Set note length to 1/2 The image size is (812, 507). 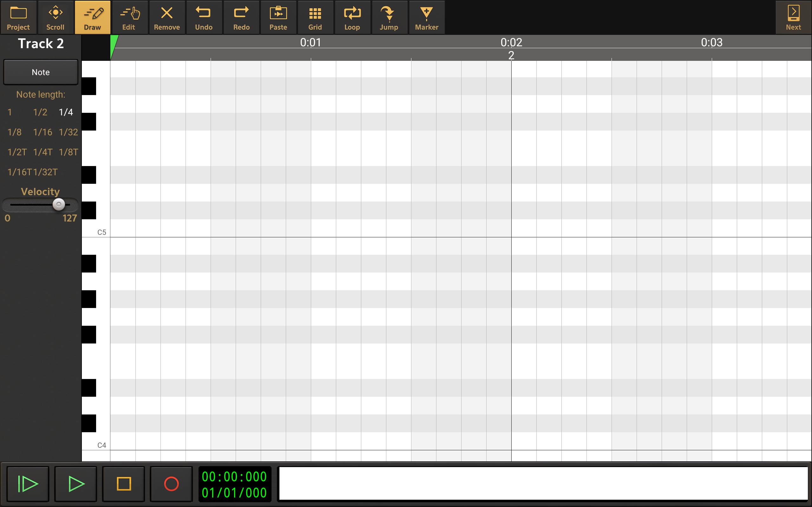point(40,112)
